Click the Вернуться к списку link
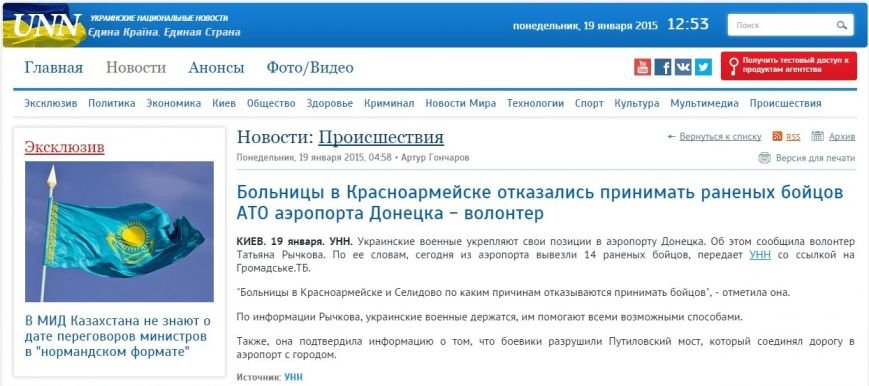869x386 pixels. click(x=720, y=136)
